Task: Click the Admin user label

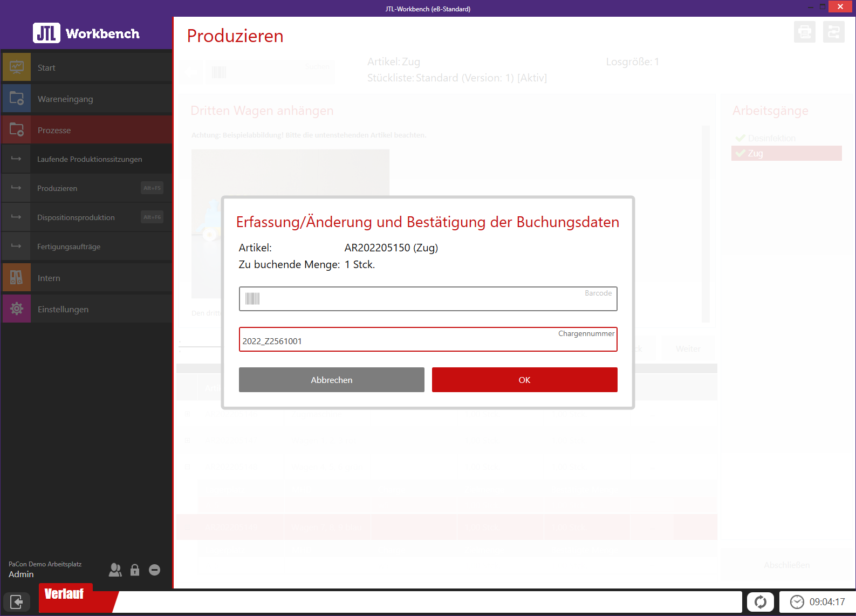Action: pos(21,574)
